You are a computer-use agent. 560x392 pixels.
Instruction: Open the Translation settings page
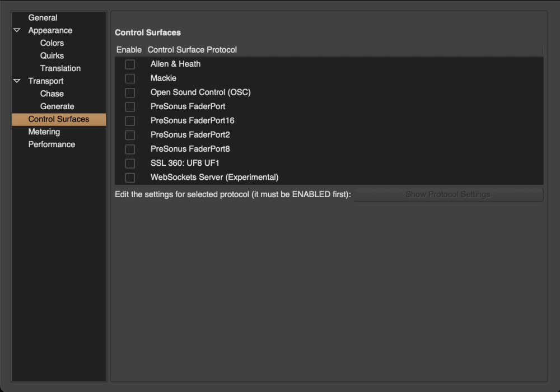point(60,68)
